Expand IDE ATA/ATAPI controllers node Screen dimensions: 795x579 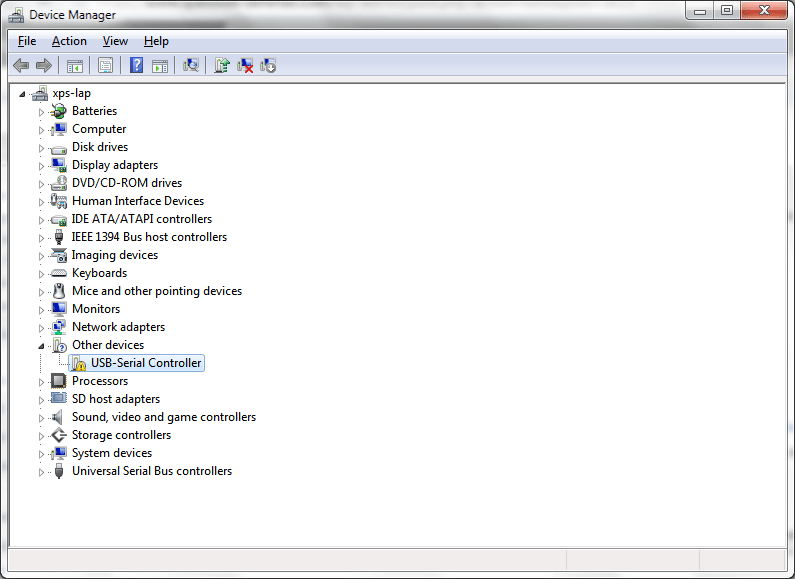click(x=41, y=220)
